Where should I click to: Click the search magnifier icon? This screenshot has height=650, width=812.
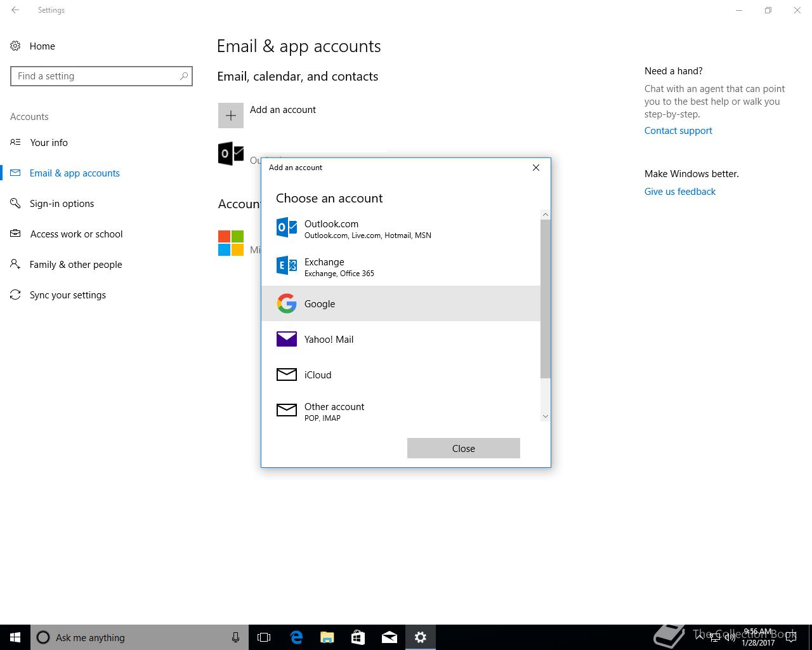pyautogui.click(x=184, y=76)
